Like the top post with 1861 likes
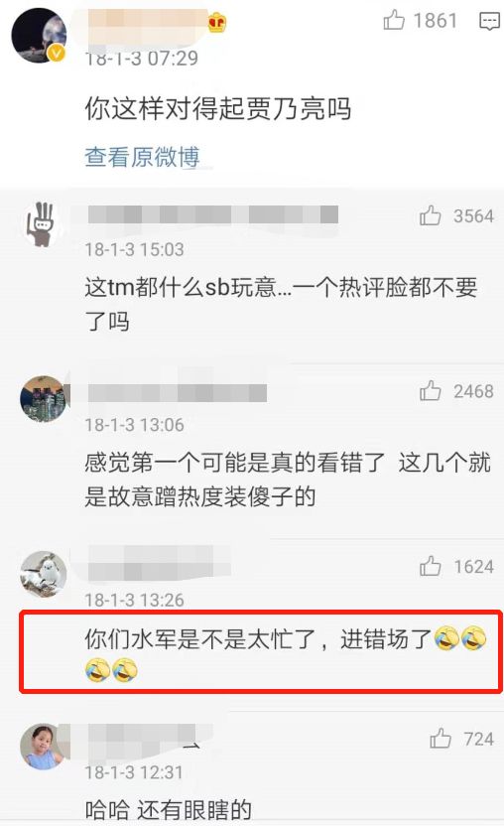Screen dimensions: 504x826 394,21
